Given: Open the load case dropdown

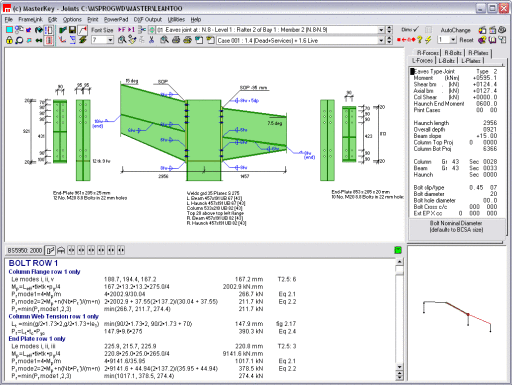Looking at the screenshot, I should pyautogui.click(x=381, y=40).
